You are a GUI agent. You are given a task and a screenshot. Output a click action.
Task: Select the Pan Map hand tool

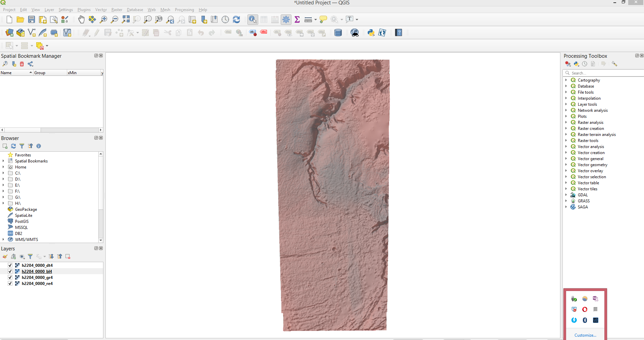tap(81, 19)
